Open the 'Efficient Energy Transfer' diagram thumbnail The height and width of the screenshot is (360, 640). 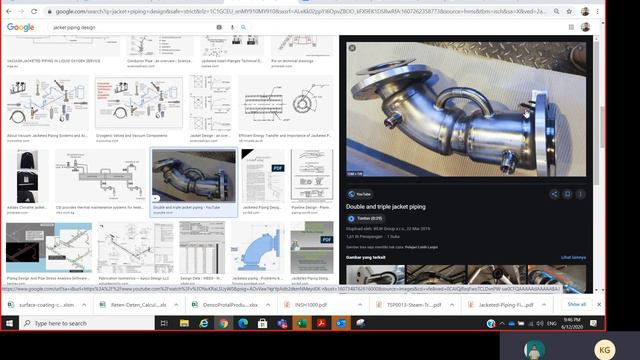286,103
